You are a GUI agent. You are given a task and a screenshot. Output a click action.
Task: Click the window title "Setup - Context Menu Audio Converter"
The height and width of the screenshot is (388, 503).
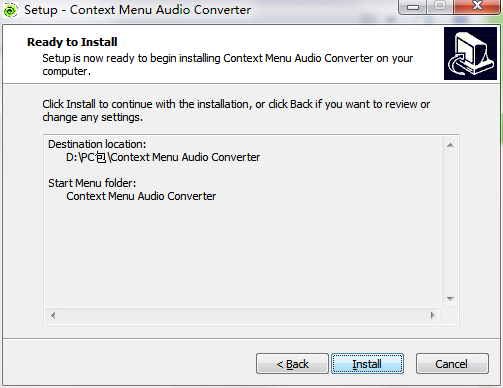coord(137,10)
